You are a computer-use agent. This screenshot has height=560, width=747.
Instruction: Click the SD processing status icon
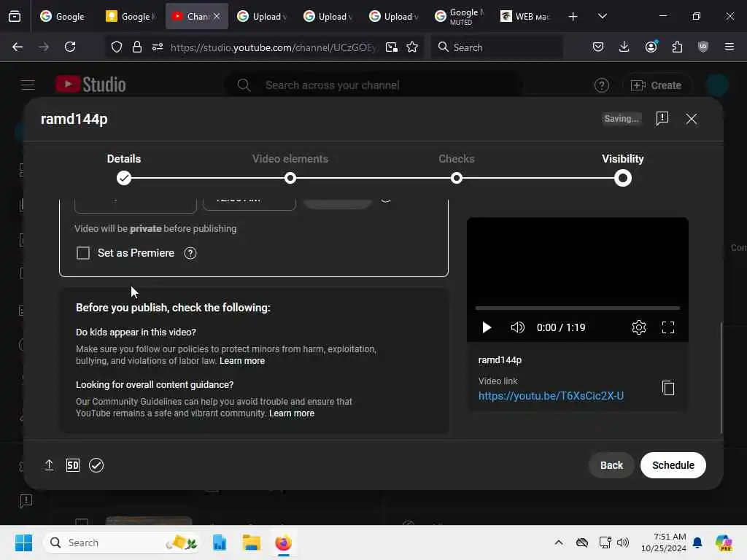pos(73,464)
